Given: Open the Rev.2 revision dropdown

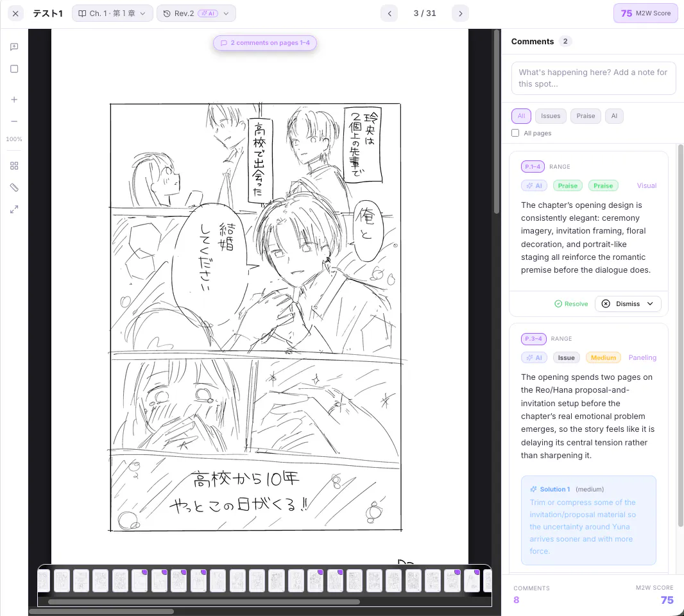Looking at the screenshot, I should 196,13.
